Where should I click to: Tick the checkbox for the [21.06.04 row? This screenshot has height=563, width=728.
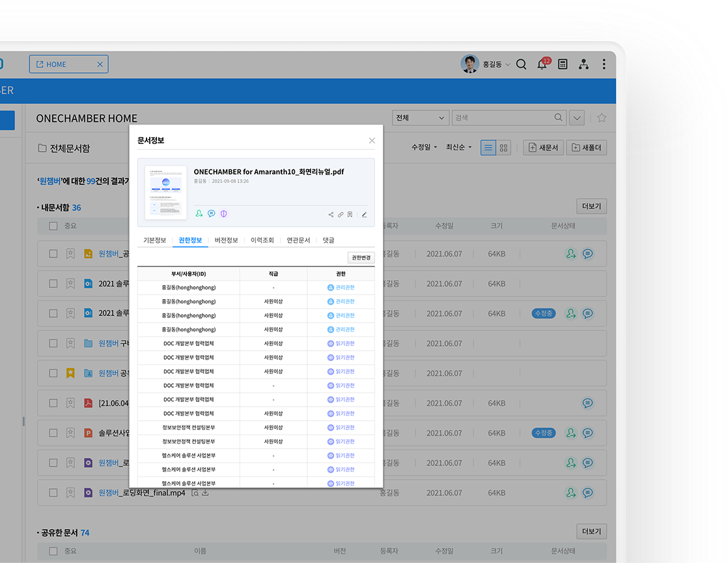(53, 403)
